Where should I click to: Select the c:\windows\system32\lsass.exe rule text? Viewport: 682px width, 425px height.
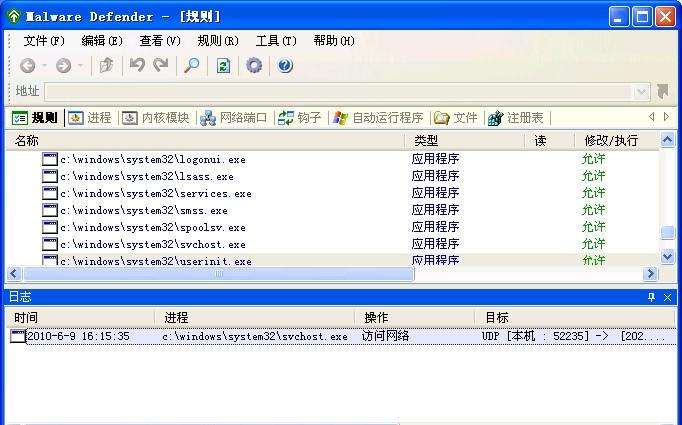pyautogui.click(x=147, y=176)
